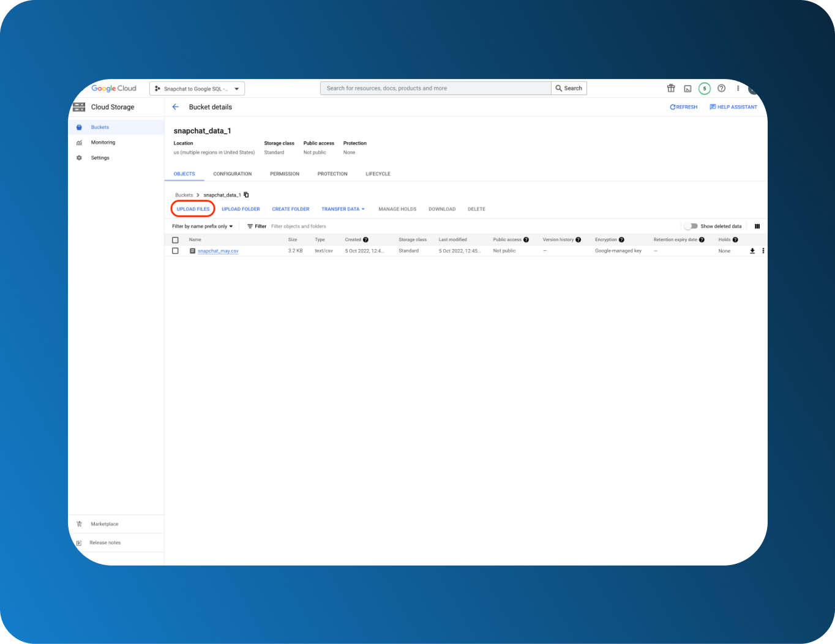The image size is (835, 644).
Task: Click the Create Folder button
Action: tap(291, 209)
